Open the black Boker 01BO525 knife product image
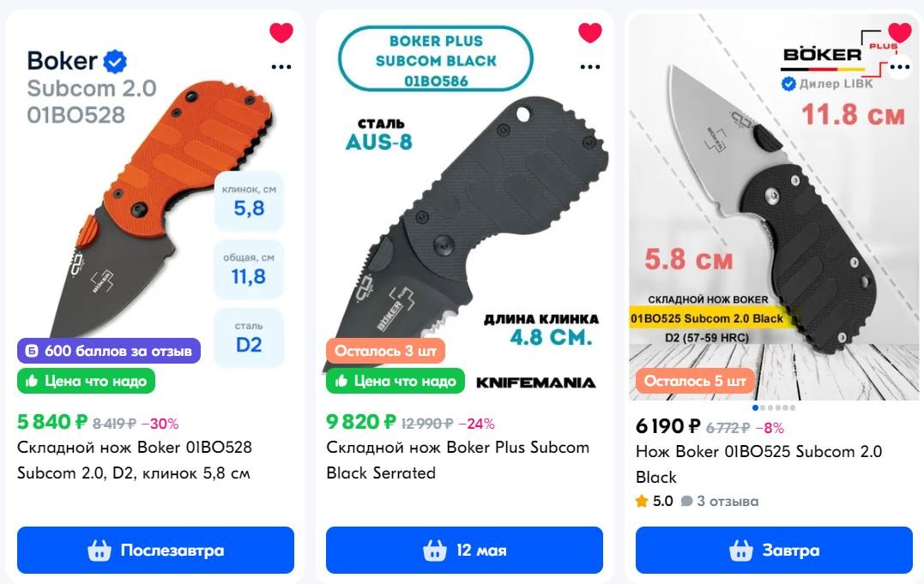This screenshot has height=584, width=924. tap(774, 207)
